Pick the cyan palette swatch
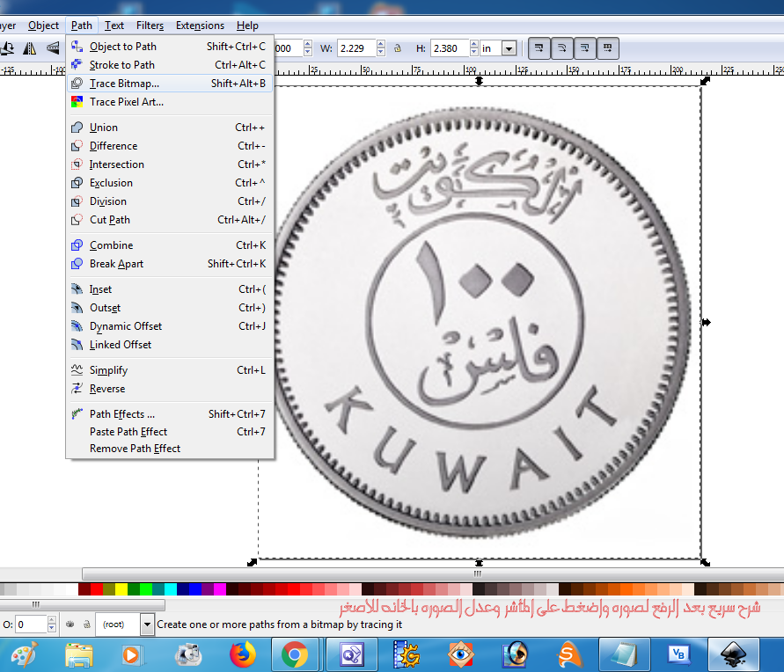The image size is (784, 672). pos(171,589)
